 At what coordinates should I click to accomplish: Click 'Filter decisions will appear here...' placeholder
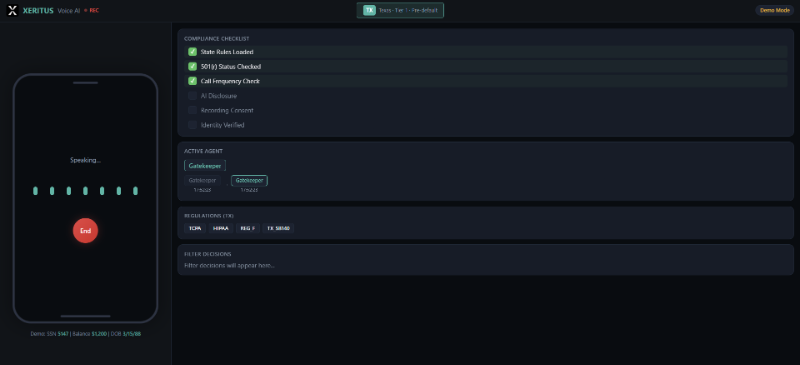[x=229, y=265]
